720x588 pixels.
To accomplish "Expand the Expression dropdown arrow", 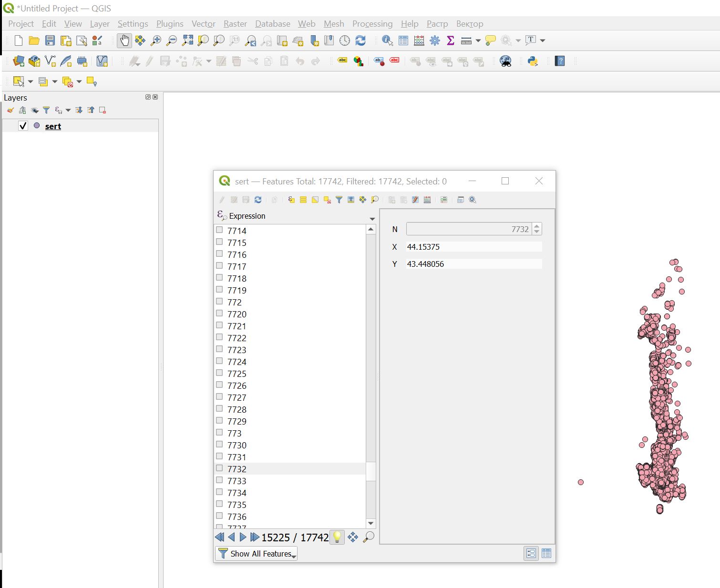I will tap(372, 219).
